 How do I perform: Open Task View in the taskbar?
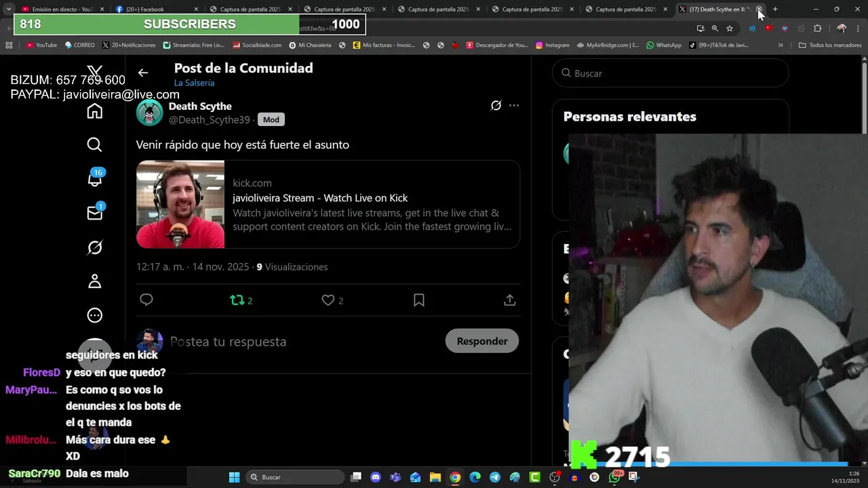click(x=356, y=477)
